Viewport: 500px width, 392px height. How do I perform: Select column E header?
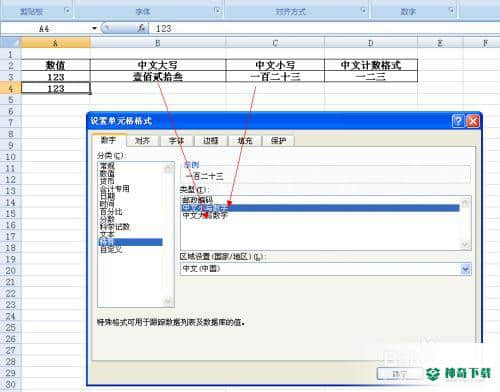click(440, 43)
